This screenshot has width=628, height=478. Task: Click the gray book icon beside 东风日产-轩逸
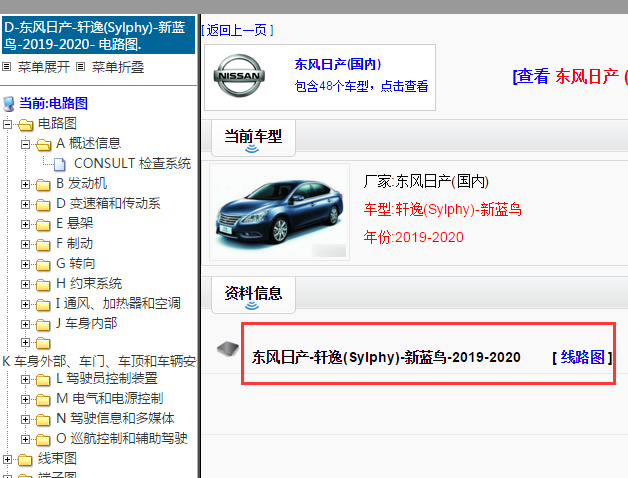227,349
